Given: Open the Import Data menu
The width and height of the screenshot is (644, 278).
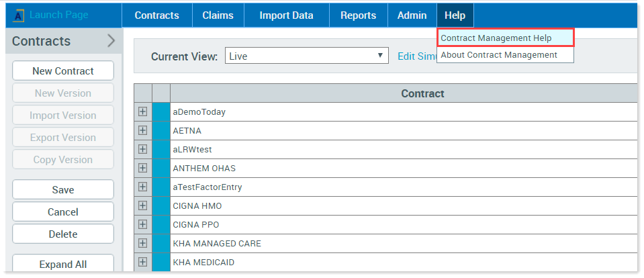Looking at the screenshot, I should pos(286,15).
